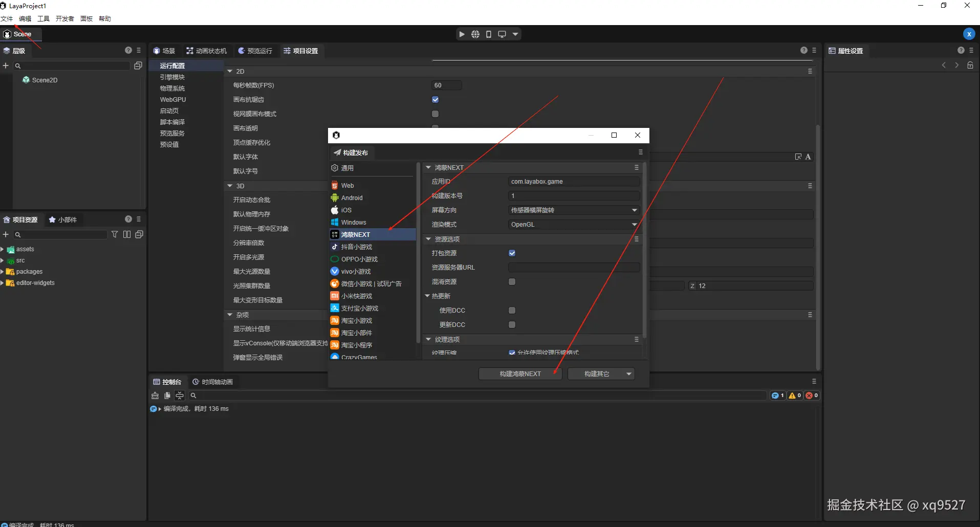Viewport: 980px width, 527px height.
Task: Open browser preview with the globe icon
Action: point(475,34)
